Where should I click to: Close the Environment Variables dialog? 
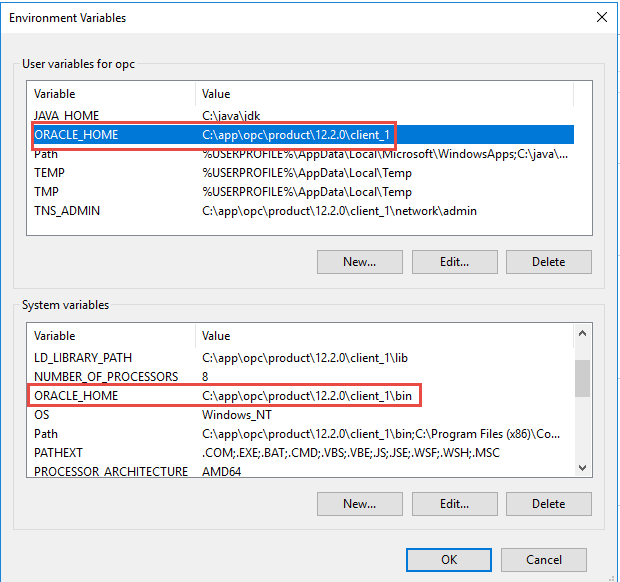[601, 17]
